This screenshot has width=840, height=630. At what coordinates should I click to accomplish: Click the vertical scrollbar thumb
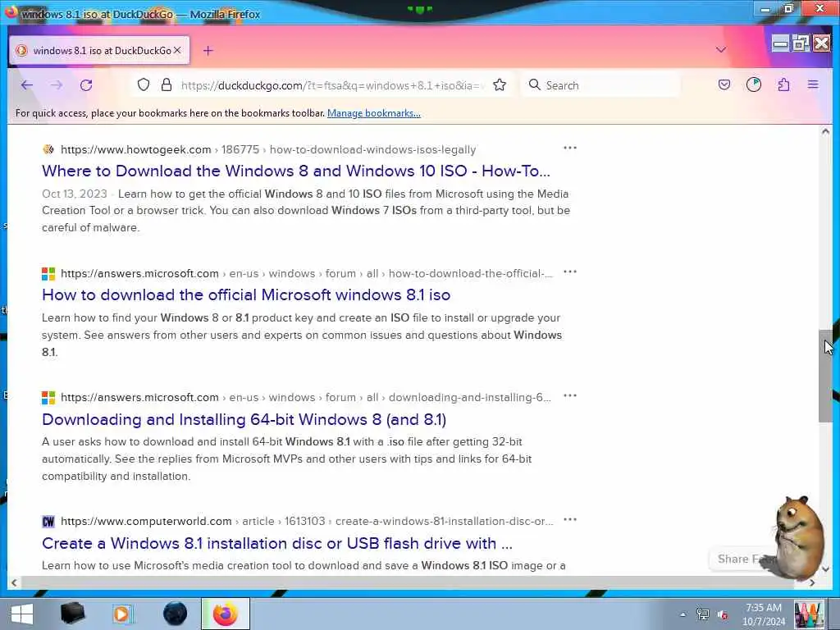click(825, 376)
